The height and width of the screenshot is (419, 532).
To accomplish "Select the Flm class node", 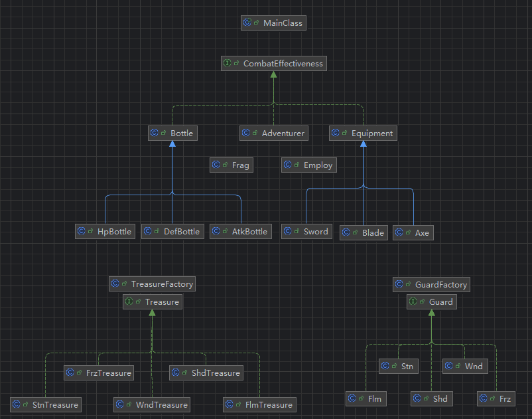I will coord(366,398).
